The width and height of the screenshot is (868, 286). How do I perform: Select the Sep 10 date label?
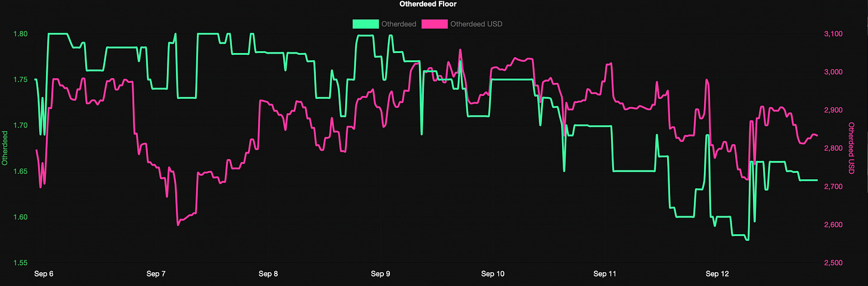pos(492,274)
